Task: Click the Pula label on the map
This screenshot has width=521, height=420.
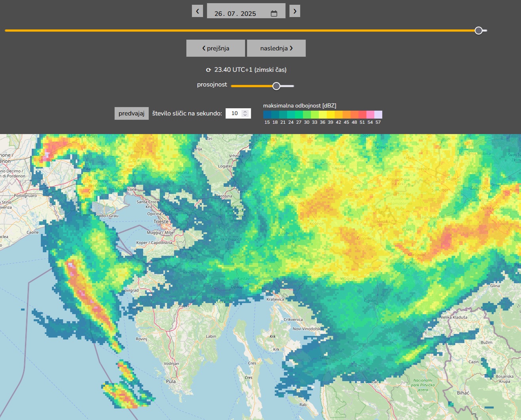Action: click(x=171, y=381)
